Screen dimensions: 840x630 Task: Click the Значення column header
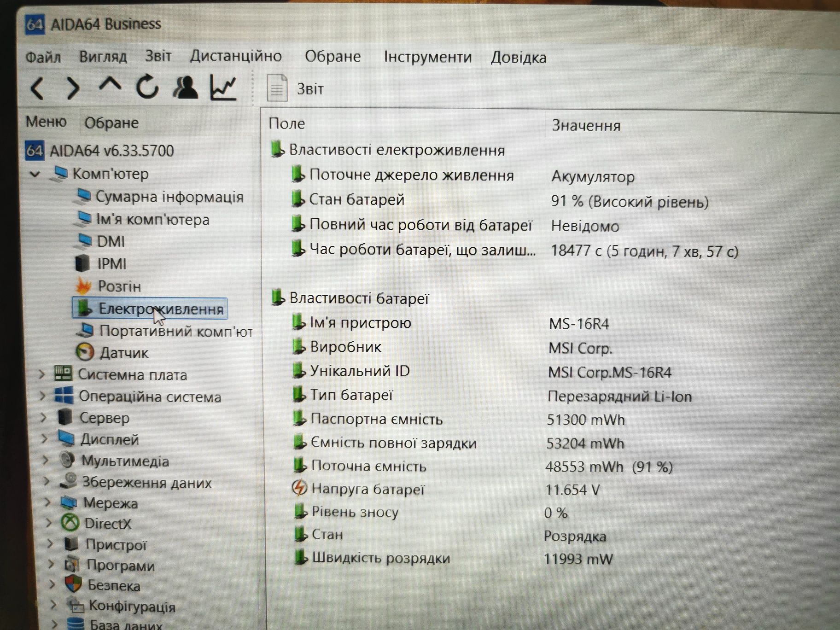point(586,125)
